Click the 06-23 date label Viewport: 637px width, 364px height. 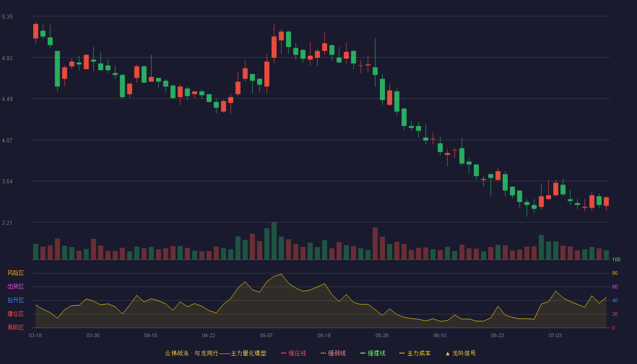[497, 335]
